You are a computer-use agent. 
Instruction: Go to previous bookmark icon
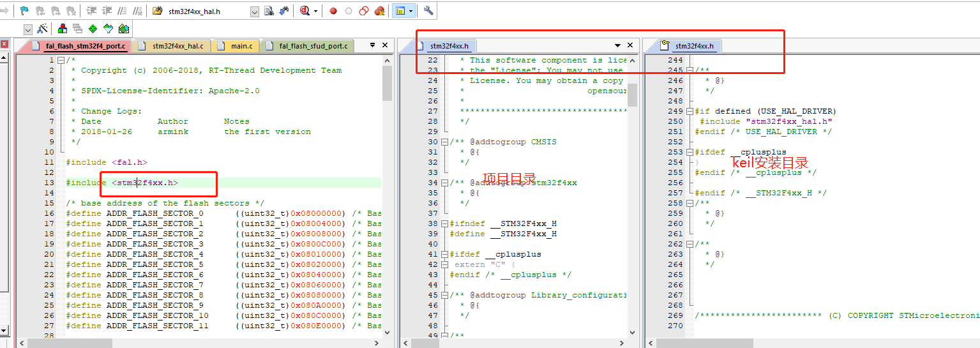(40, 11)
